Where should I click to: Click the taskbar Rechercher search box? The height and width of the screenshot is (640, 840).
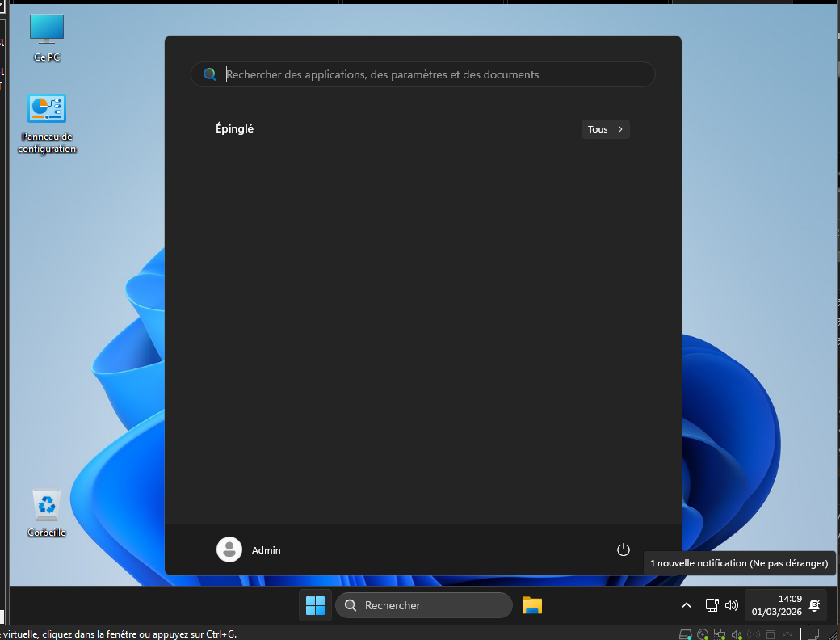tap(424, 606)
